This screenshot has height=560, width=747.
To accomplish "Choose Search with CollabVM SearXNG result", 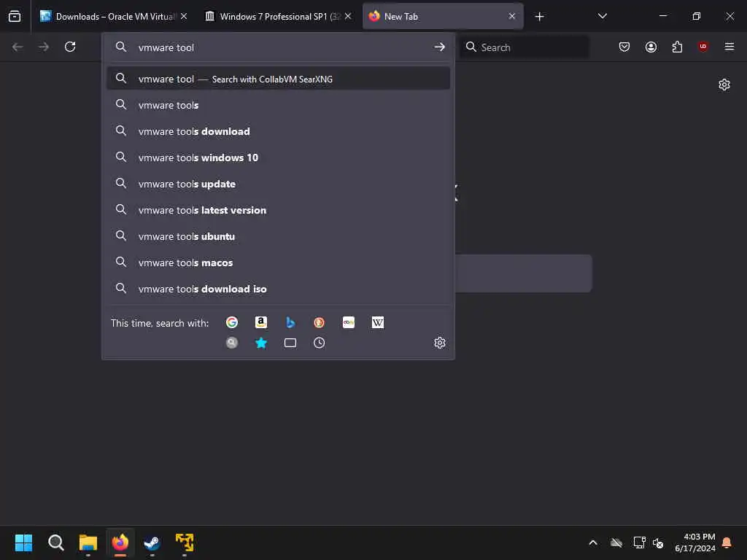I will [x=278, y=79].
